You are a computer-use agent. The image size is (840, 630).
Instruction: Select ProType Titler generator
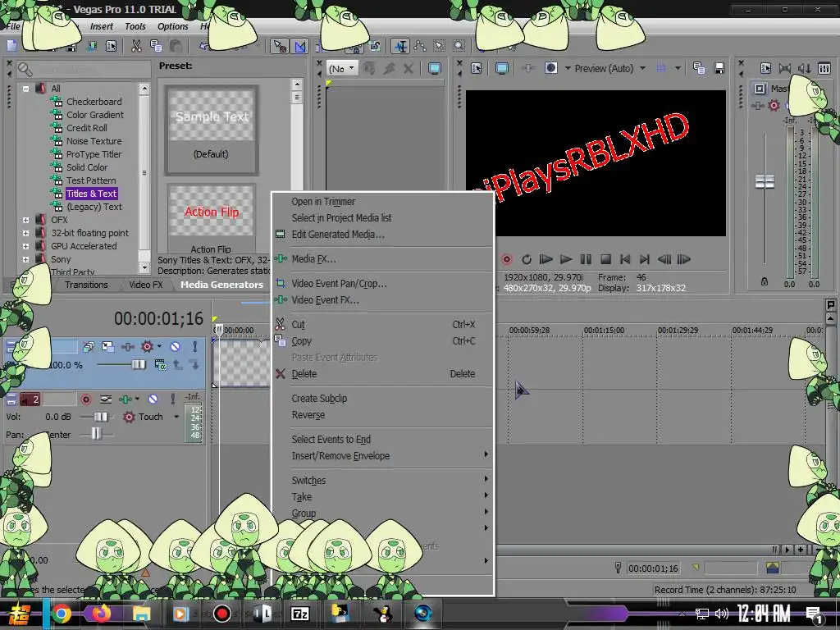(x=94, y=154)
